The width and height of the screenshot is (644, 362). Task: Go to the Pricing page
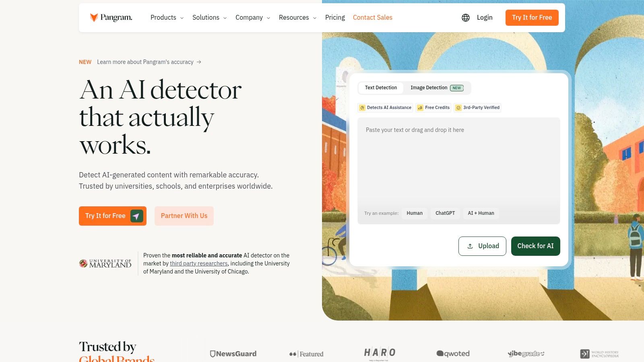pos(335,18)
